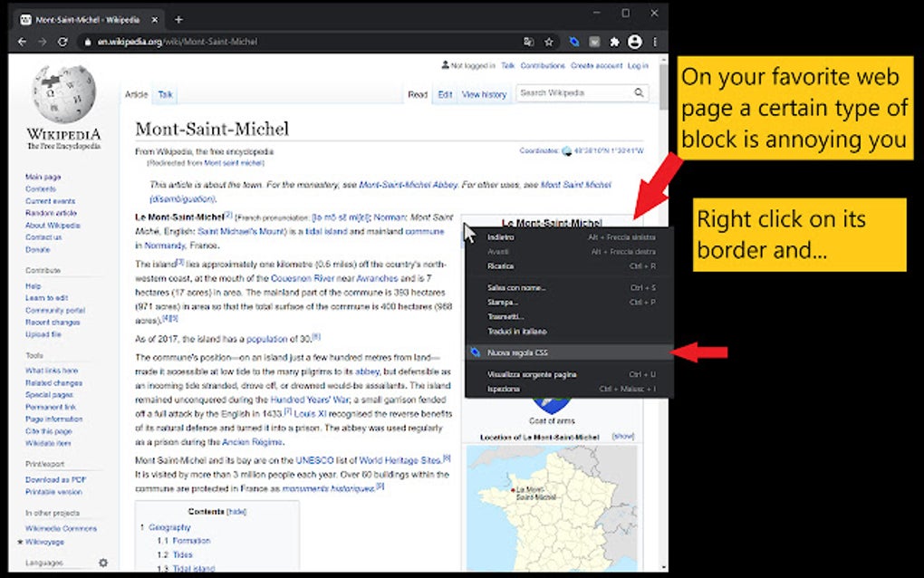Click Log in link
This screenshot has width=924, height=578.
pyautogui.click(x=638, y=65)
